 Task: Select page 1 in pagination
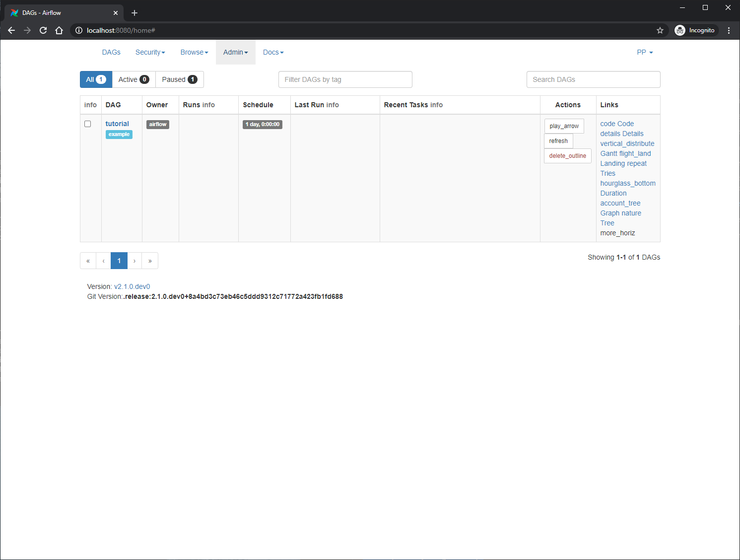click(119, 261)
